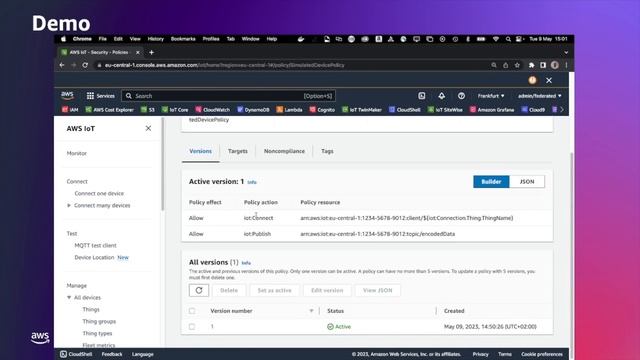Open the notifications bell

tap(442, 96)
